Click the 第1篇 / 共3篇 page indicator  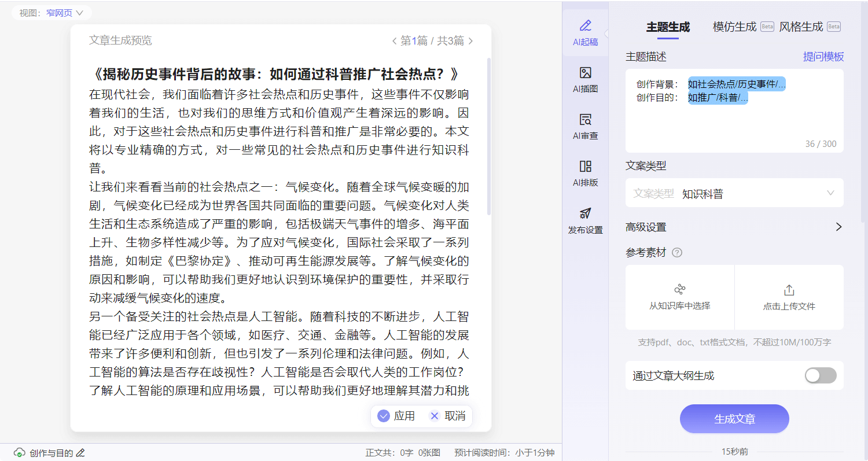432,41
